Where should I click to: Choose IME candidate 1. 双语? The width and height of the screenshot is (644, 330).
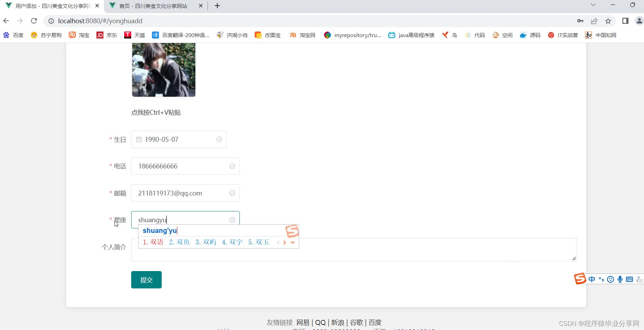point(153,242)
